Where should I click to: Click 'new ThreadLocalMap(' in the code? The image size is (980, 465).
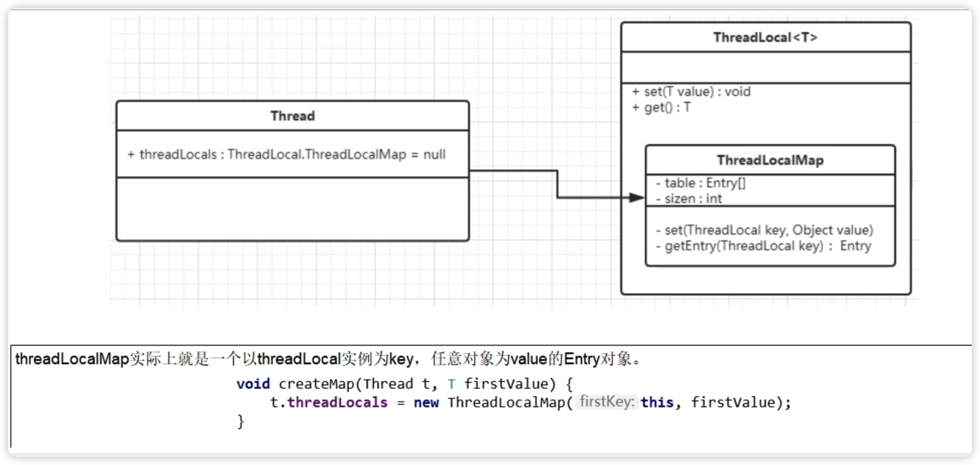tap(493, 402)
